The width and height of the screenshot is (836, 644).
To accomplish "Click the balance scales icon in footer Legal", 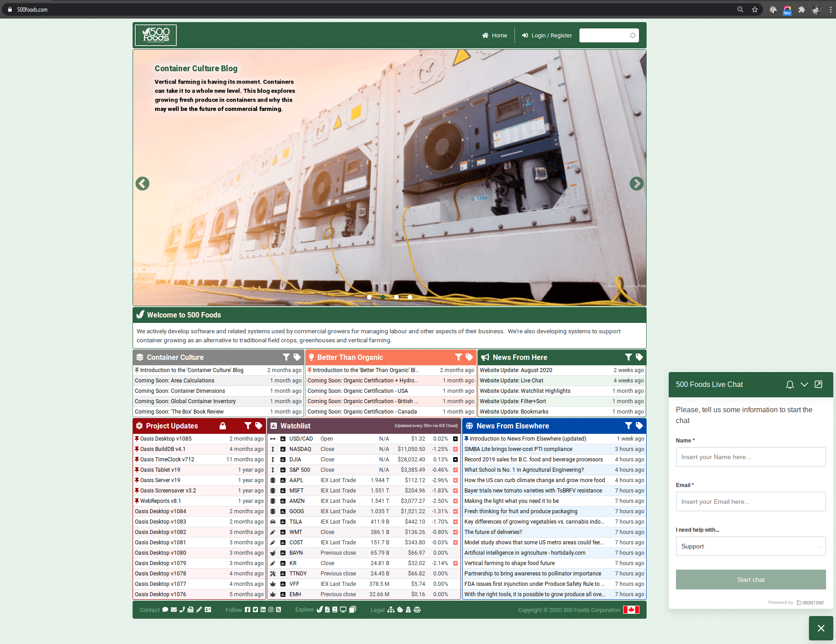I will pos(417,610).
